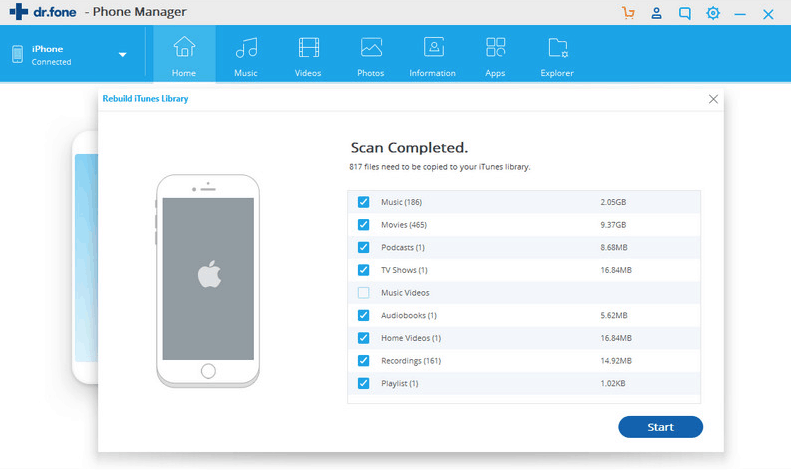Click the 1.02KB size value
The image size is (791, 470).
coord(613,383)
